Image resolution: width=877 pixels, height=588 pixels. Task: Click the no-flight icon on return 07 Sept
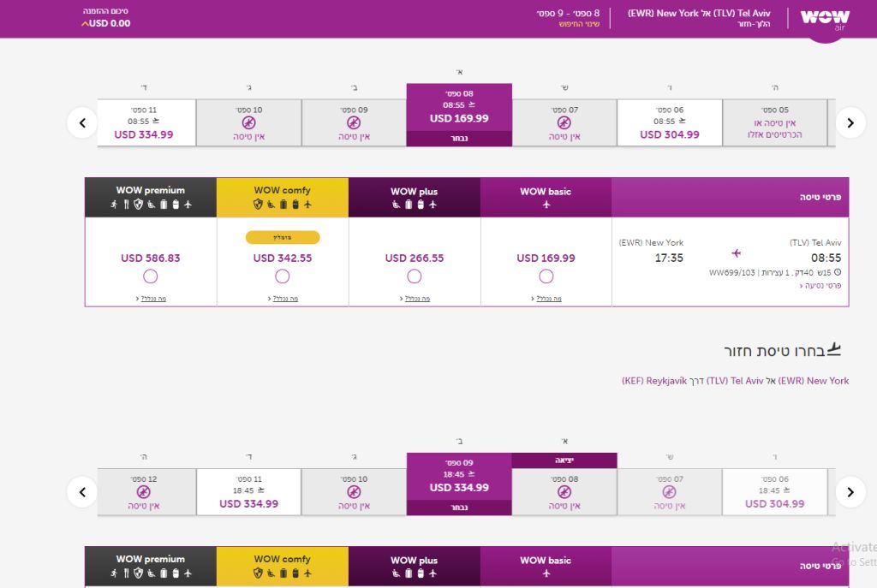(670, 492)
